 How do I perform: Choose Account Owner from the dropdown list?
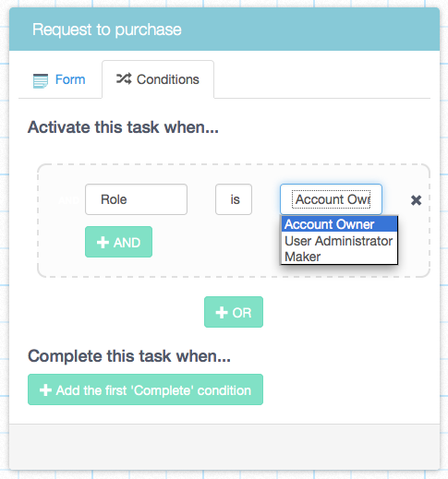(x=339, y=224)
